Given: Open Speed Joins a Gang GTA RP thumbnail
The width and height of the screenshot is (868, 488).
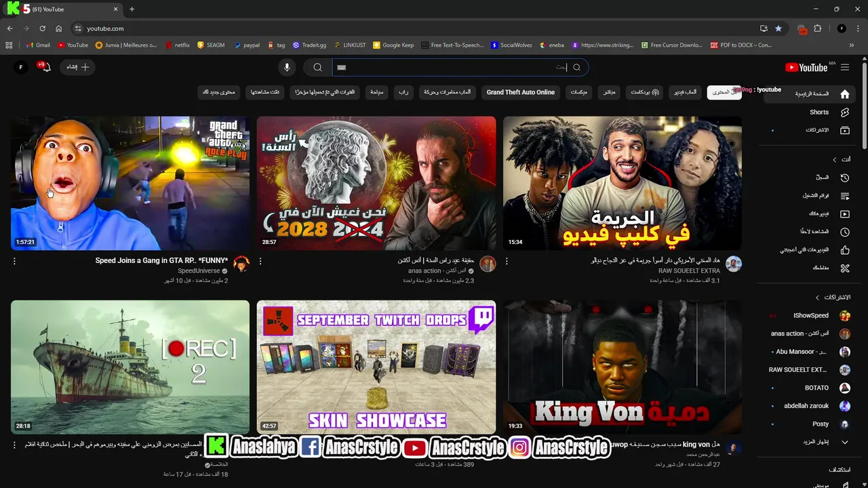Looking at the screenshot, I should click(x=130, y=183).
